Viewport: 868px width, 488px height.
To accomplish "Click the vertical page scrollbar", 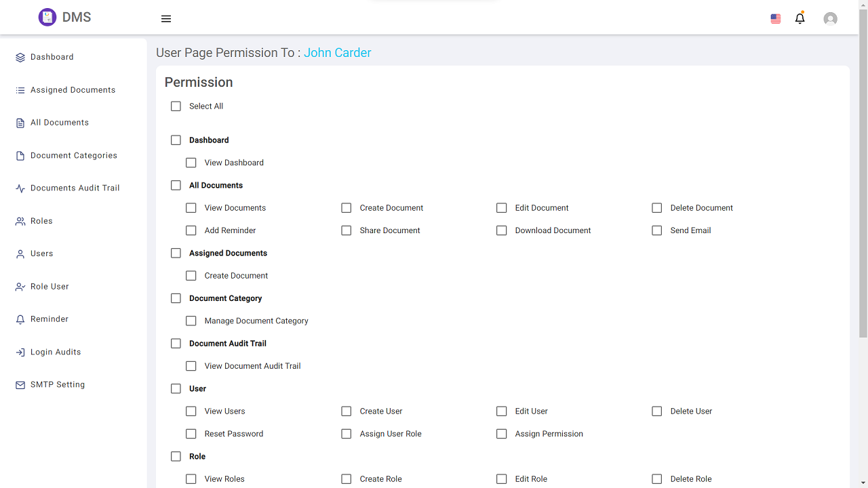I will pyautogui.click(x=863, y=169).
